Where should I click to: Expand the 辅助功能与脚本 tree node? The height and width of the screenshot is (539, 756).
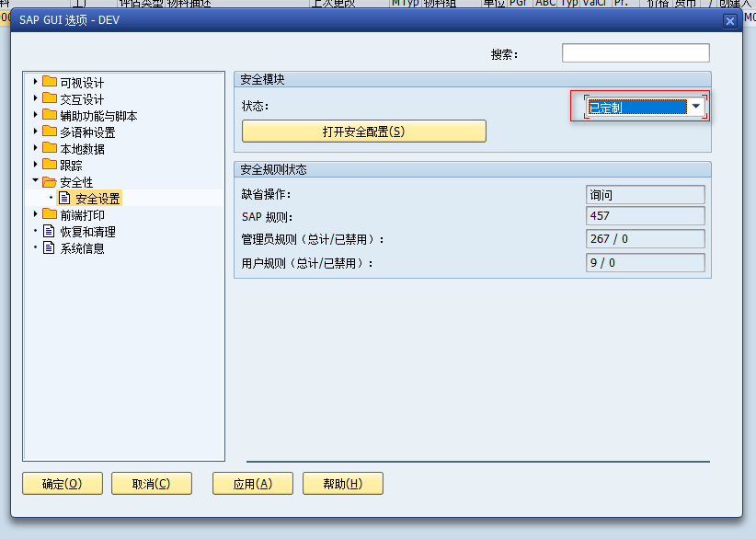click(35, 115)
